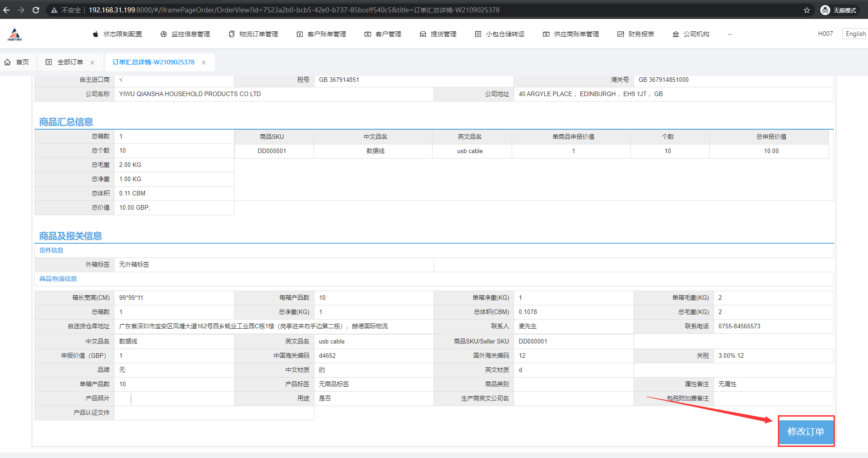Close the 订单汇总详情-W2109025378 tab

coord(204,63)
